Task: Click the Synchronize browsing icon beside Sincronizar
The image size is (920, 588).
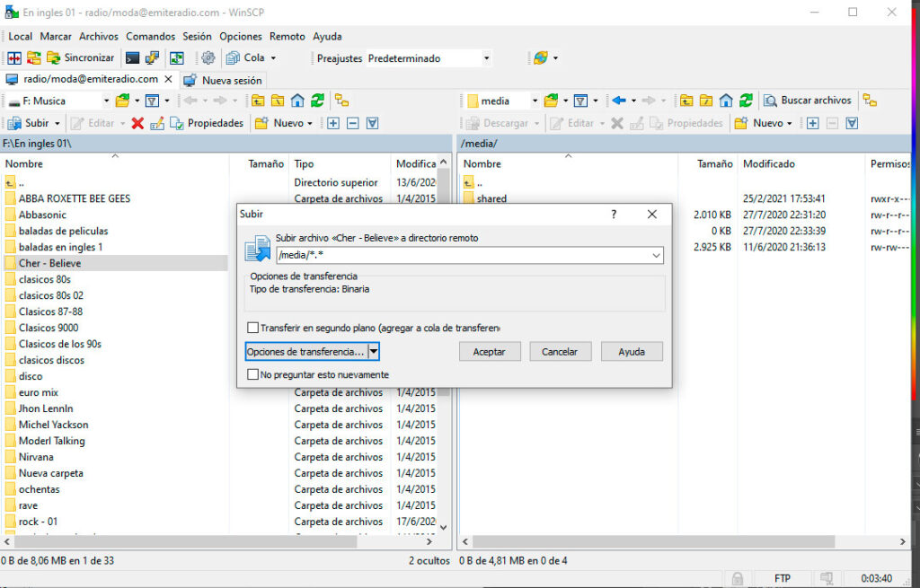Action: tap(34, 58)
